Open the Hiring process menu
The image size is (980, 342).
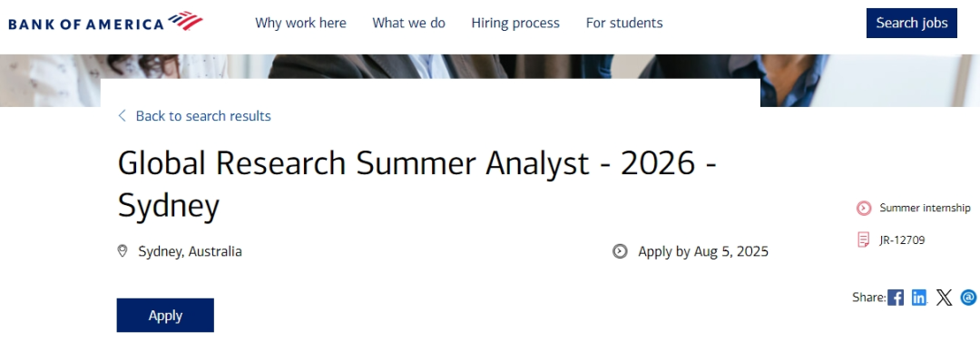(515, 24)
